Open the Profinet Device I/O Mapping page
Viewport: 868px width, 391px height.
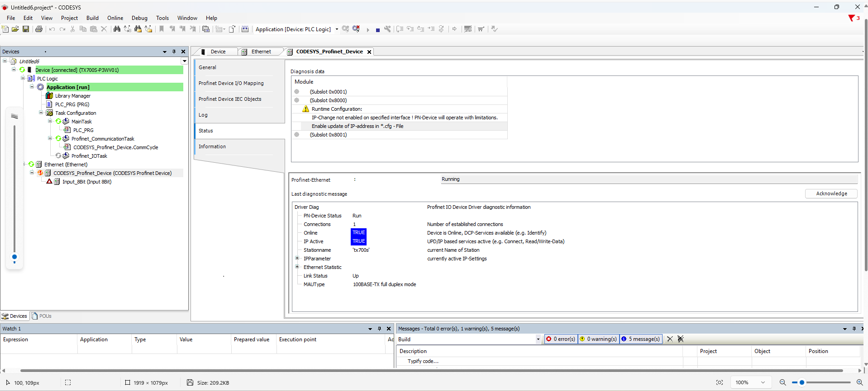[x=231, y=83]
